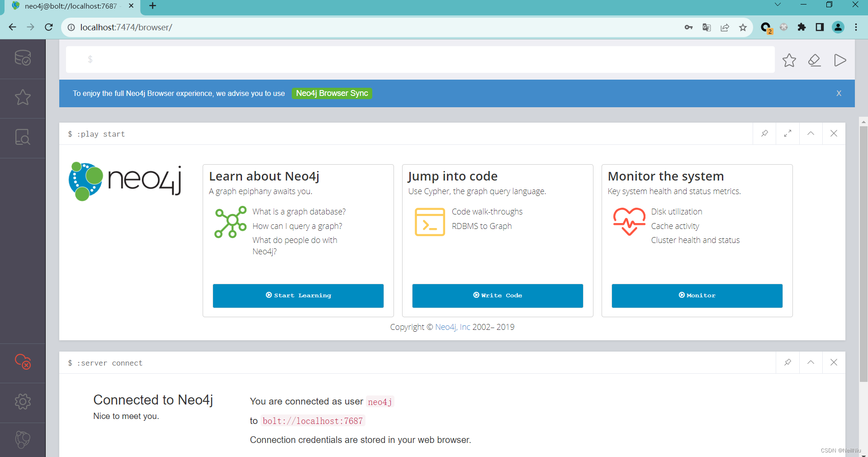Click the graph nodes learning icon
This screenshot has width=868, height=457.
click(230, 222)
